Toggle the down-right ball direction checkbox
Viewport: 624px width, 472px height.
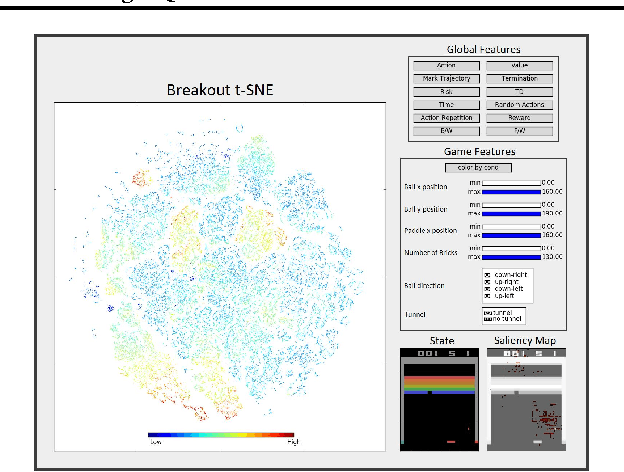487,274
